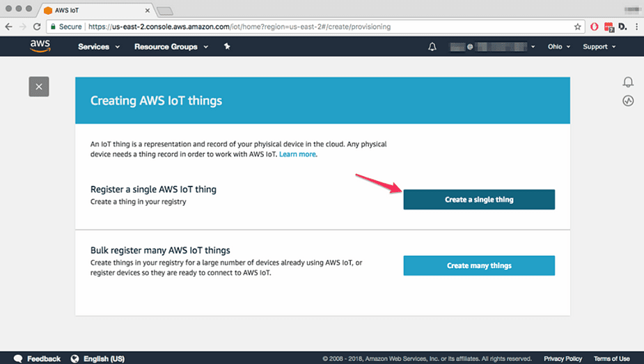Change language via English (US)
The height and width of the screenshot is (364, 644).
click(x=104, y=358)
